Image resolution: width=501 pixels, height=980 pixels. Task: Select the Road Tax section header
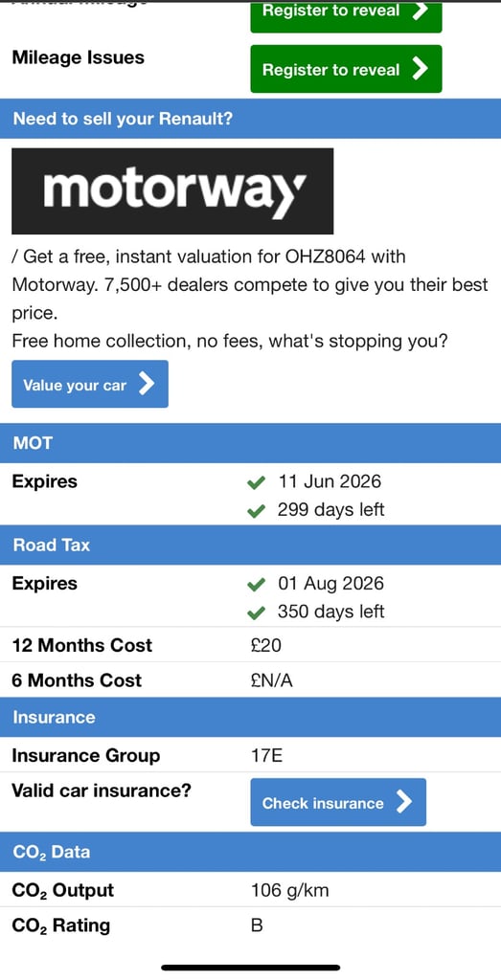250,545
